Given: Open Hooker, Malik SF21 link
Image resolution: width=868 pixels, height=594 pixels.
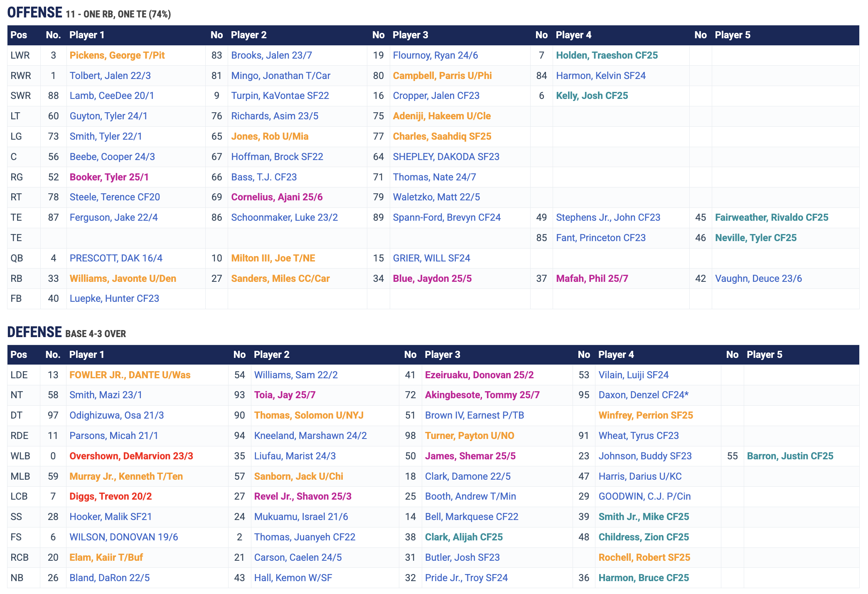Looking at the screenshot, I should pyautogui.click(x=111, y=517).
